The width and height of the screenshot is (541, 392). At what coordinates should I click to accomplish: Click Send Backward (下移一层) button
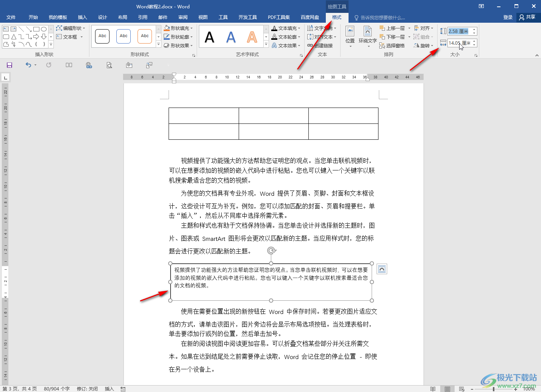pyautogui.click(x=392, y=37)
